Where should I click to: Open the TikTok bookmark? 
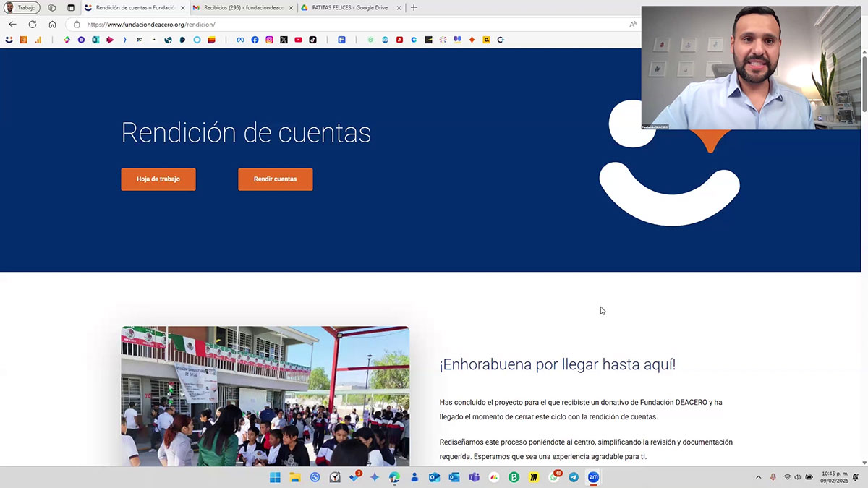click(312, 40)
